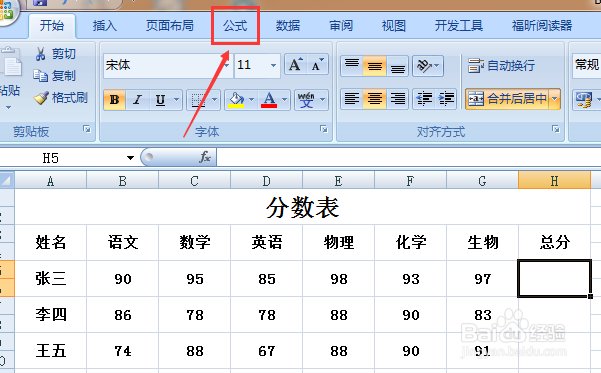Open font name dropdown (宋体)
The width and height of the screenshot is (601, 373).
(x=227, y=66)
